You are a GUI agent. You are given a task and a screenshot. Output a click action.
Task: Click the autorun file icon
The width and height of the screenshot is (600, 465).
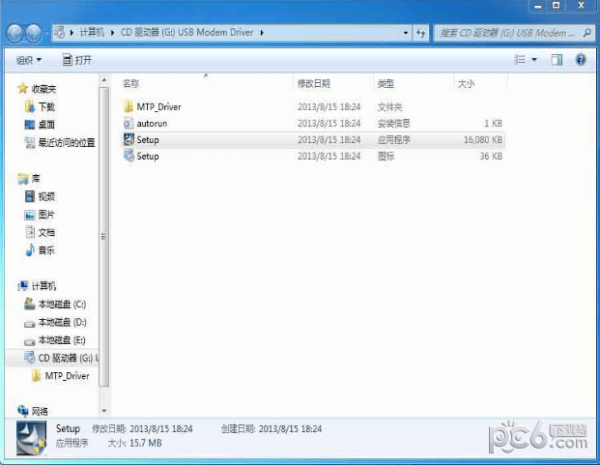click(x=128, y=123)
